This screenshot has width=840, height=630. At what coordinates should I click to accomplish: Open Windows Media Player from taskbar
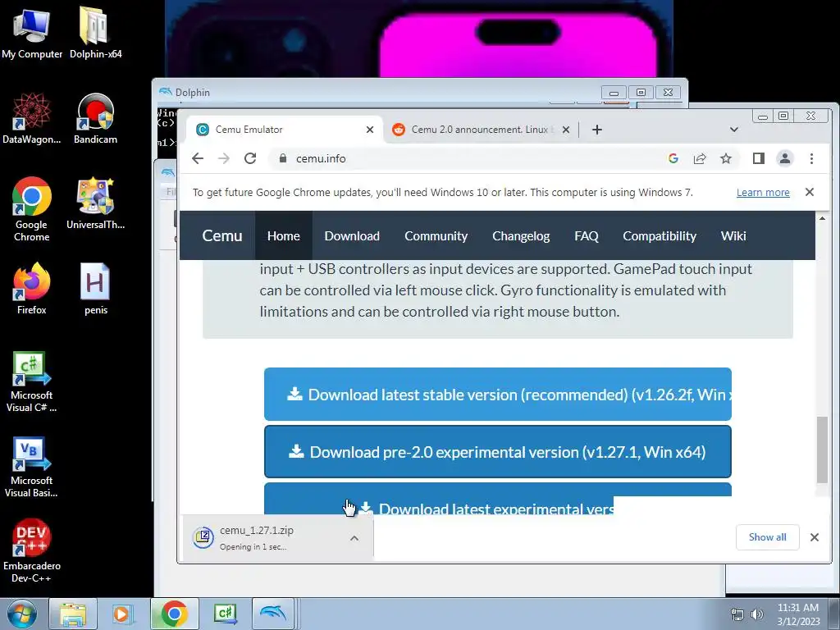[x=122, y=614]
